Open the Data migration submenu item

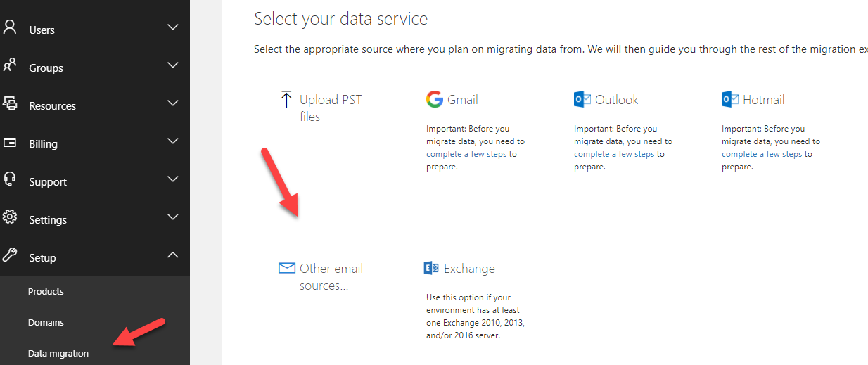point(58,353)
